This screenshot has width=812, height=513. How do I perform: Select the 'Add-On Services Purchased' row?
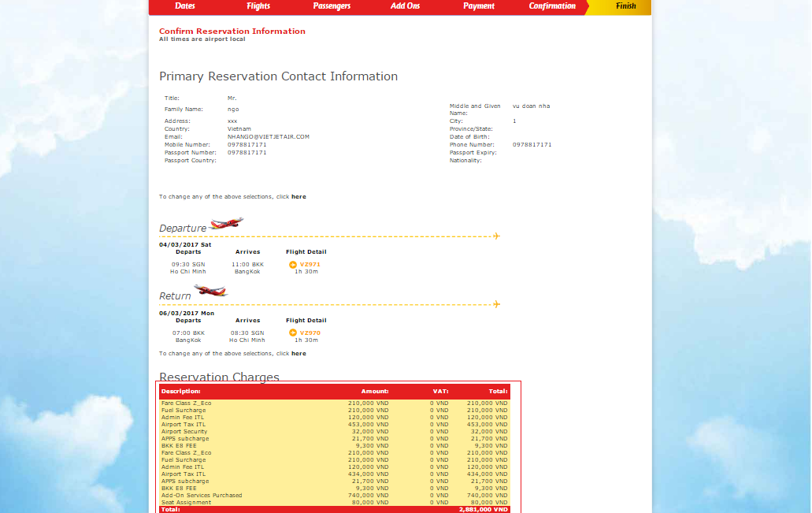335,496
